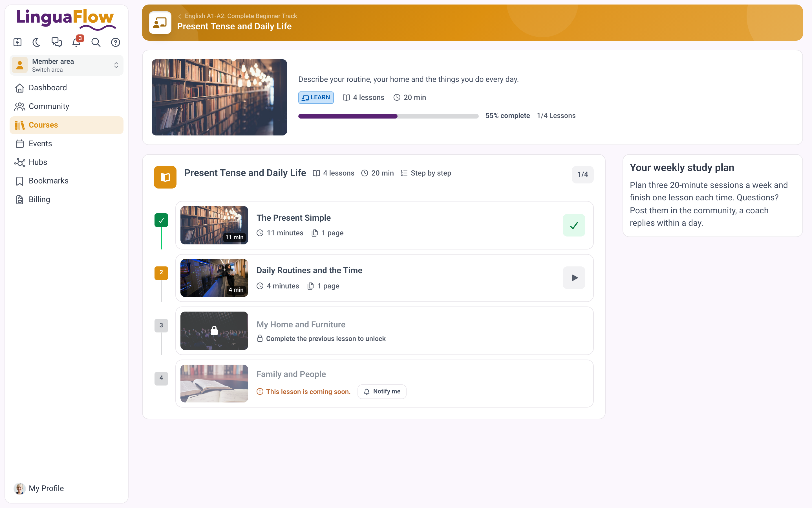Image resolution: width=812 pixels, height=508 pixels.
Task: Click the LEARN badge
Action: pyautogui.click(x=316, y=97)
